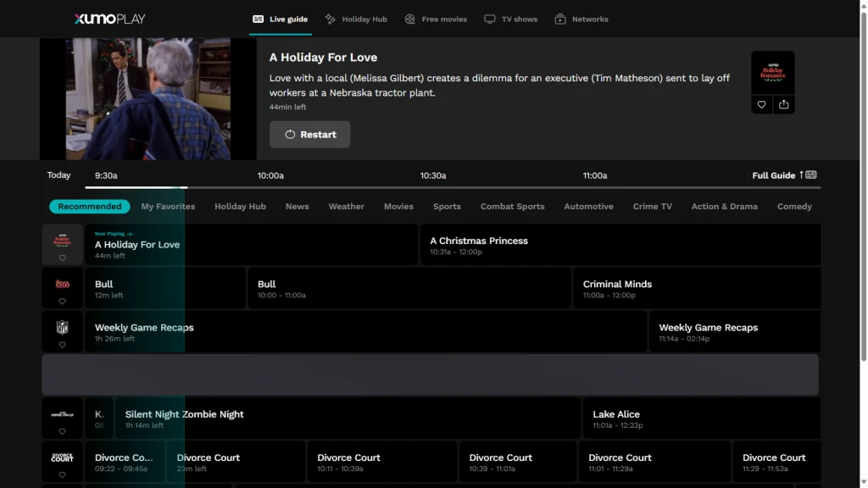This screenshot has width=868, height=488.
Task: Share A Holiday For Love
Action: pyautogui.click(x=784, y=104)
